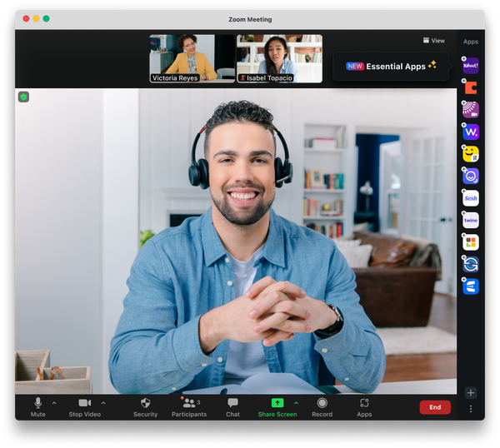Open Apps from bottom toolbar
Viewport: 500px width, 448px height.
click(x=364, y=407)
